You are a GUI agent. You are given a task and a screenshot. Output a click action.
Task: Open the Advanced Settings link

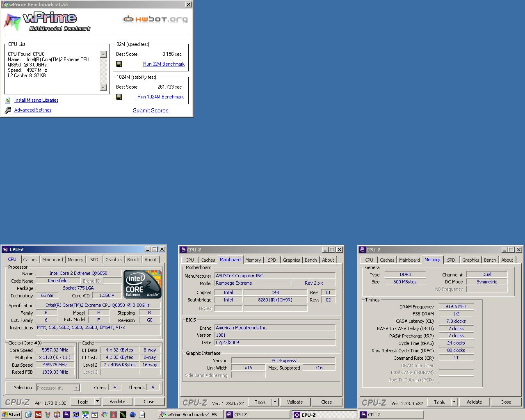pyautogui.click(x=33, y=110)
